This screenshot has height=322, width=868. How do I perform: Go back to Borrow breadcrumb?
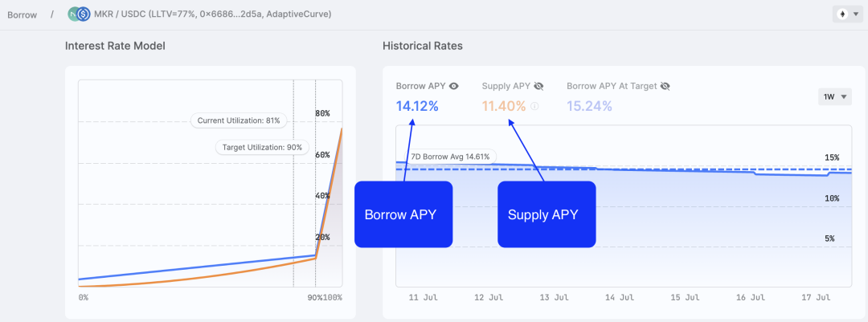tap(23, 14)
